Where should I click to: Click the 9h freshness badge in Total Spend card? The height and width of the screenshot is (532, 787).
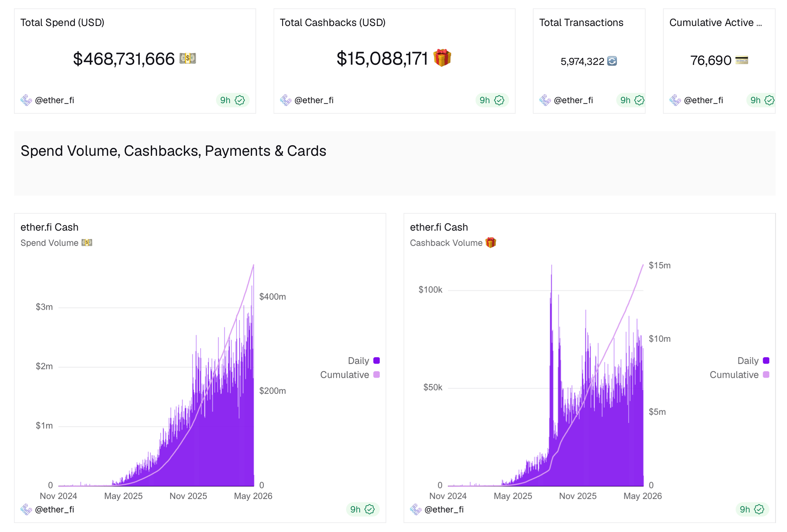[233, 100]
